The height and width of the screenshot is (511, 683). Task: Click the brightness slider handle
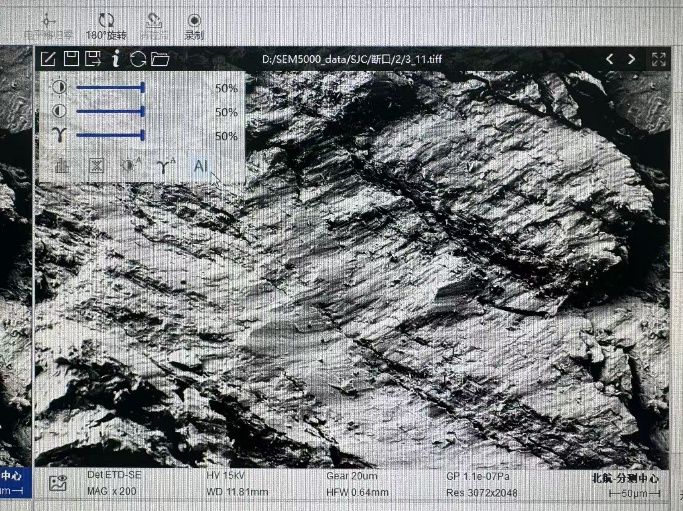tap(143, 88)
